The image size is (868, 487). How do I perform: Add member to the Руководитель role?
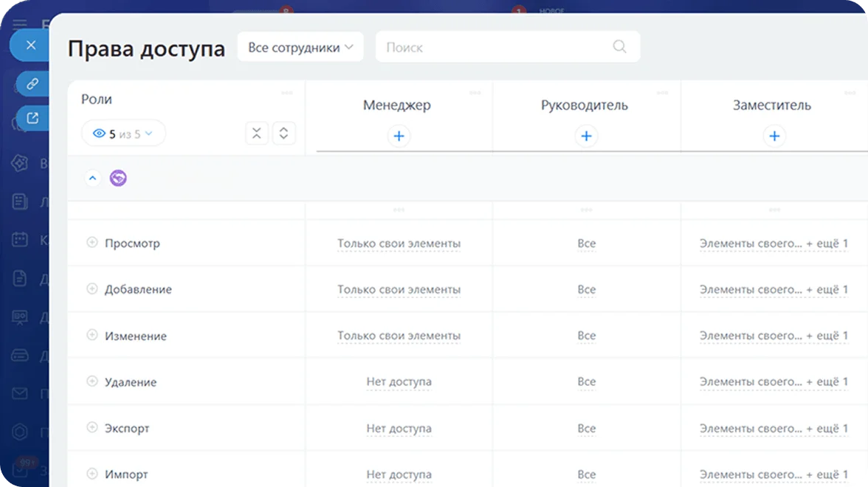tap(586, 136)
